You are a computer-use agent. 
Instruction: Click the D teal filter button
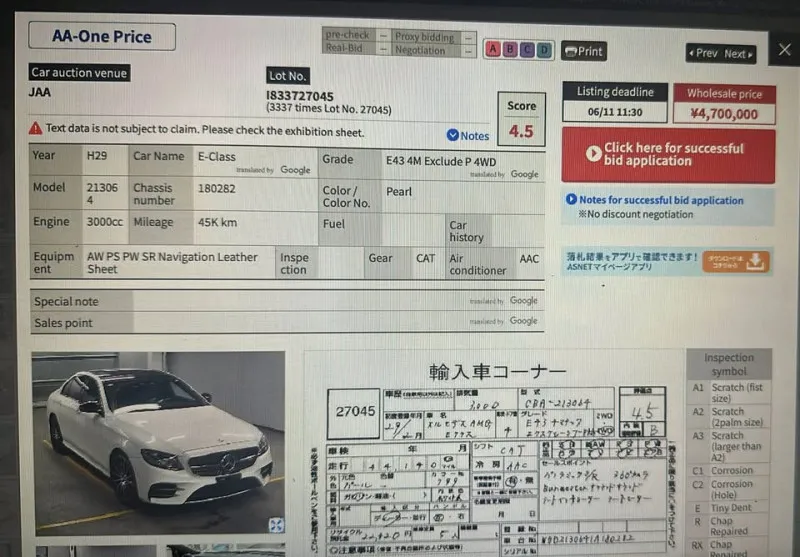tap(544, 50)
